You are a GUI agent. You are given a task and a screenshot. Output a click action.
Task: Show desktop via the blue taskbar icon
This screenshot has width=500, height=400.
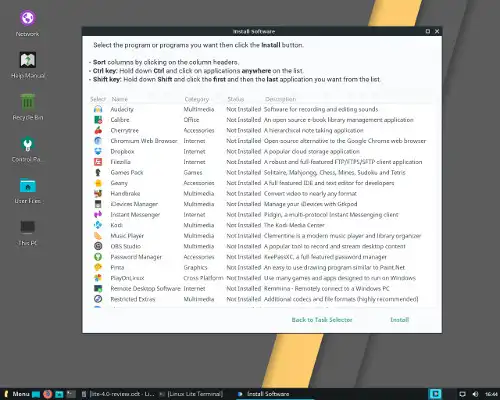coord(36,394)
